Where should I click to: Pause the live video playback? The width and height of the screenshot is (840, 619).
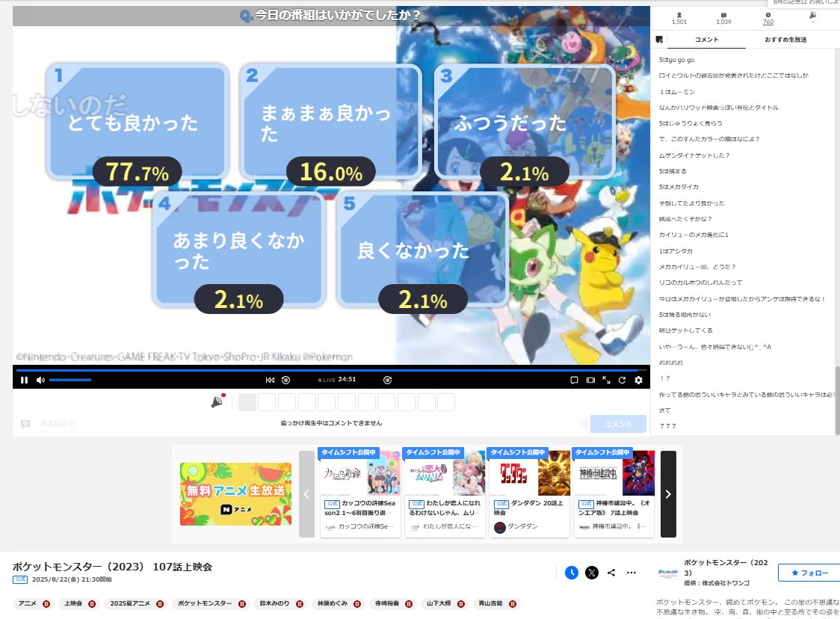click(24, 380)
